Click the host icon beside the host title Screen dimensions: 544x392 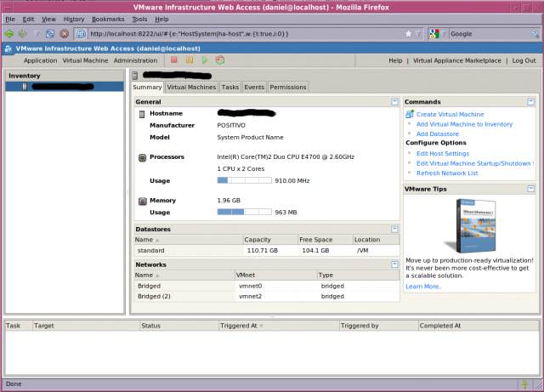click(x=135, y=76)
